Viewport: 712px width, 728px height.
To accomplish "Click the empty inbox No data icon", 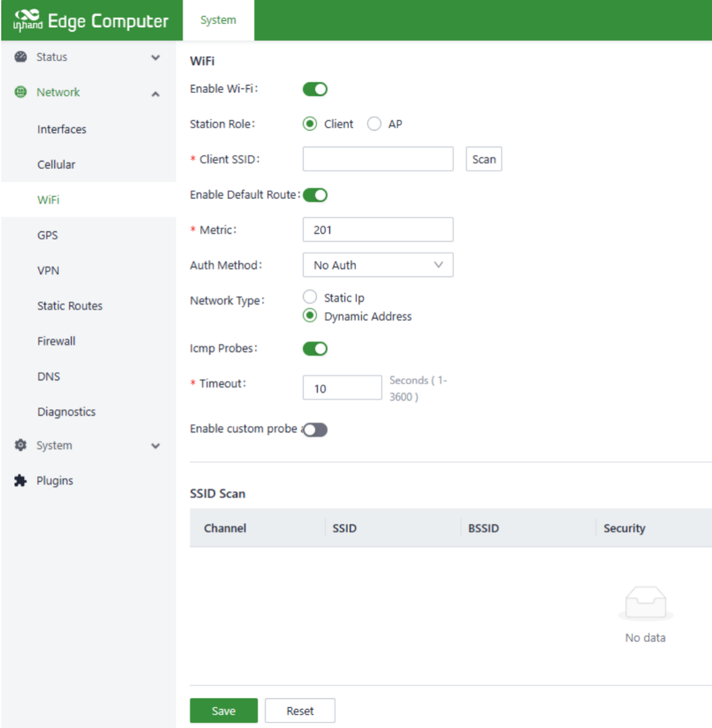I will point(645,602).
